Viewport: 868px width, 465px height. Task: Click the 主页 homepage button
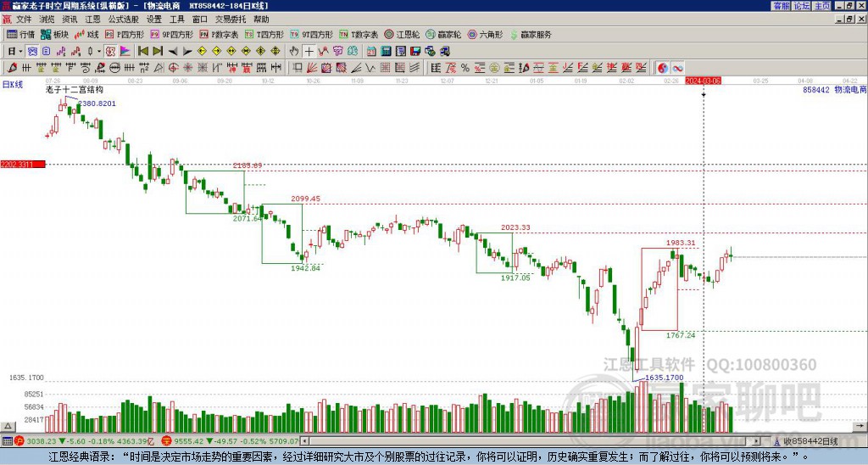822,6
